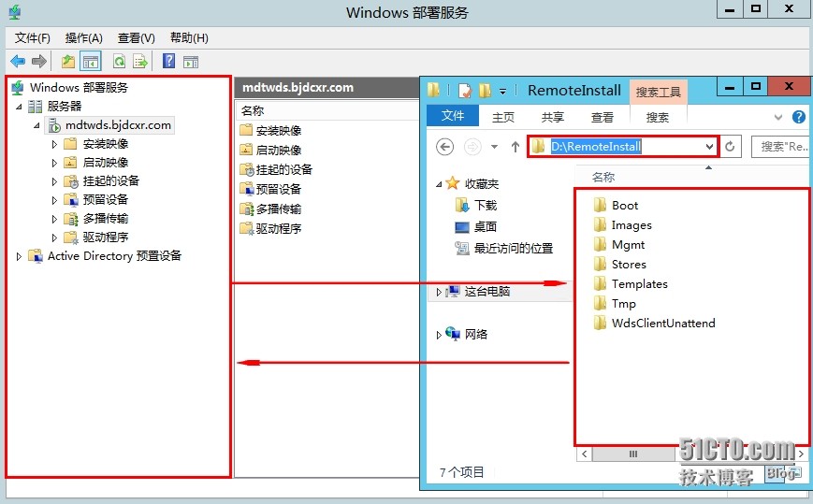Expand 这台电脑 in navigation pane

coord(439,292)
